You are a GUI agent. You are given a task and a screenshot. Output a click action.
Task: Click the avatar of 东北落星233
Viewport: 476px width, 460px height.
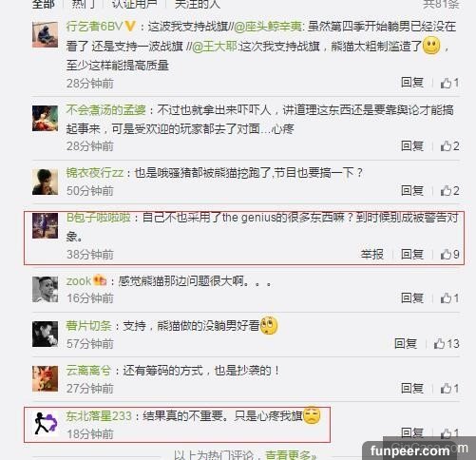[45, 423]
